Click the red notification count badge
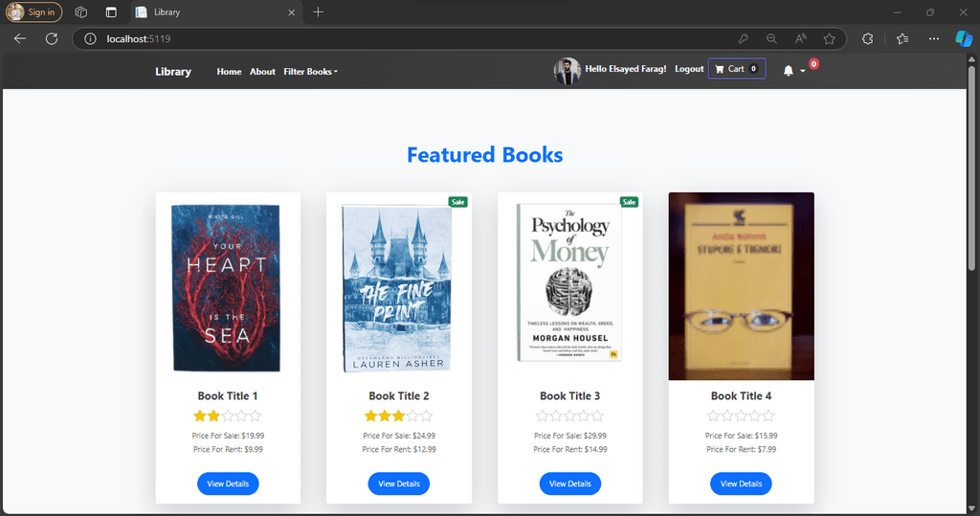980x516 pixels. 813,64
